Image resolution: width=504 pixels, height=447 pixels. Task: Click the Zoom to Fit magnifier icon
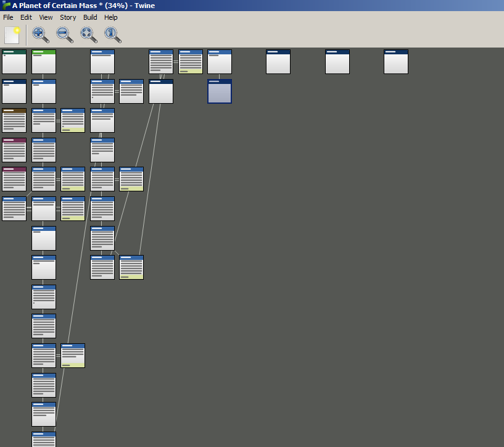[89, 35]
